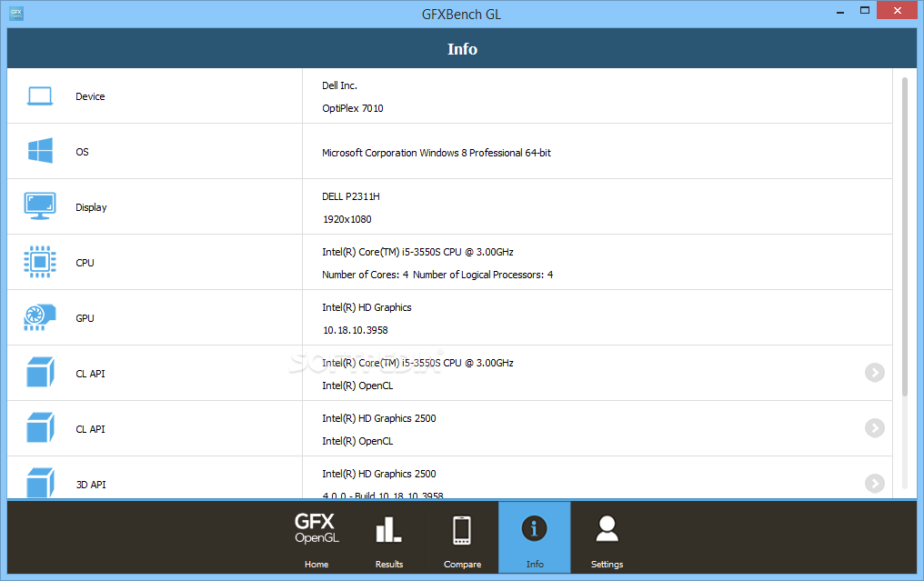Open the Settings tab label

click(607, 564)
